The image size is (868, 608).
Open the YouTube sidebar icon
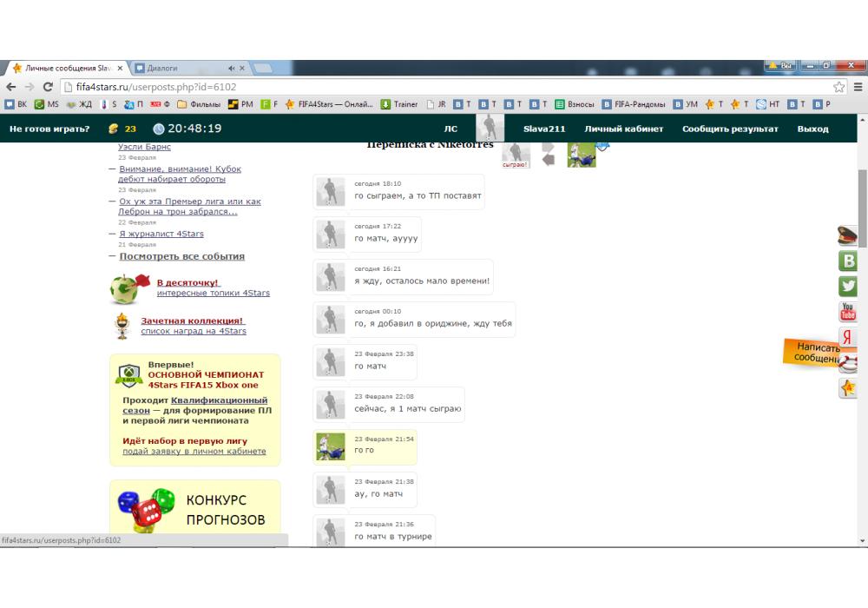848,312
